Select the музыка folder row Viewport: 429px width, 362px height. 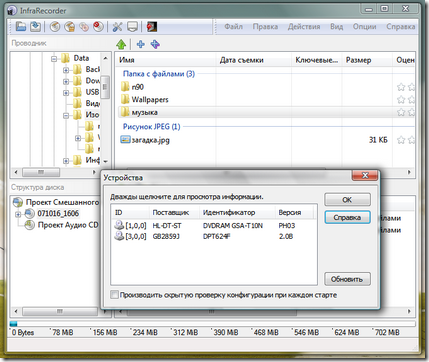pyautogui.click(x=266, y=112)
